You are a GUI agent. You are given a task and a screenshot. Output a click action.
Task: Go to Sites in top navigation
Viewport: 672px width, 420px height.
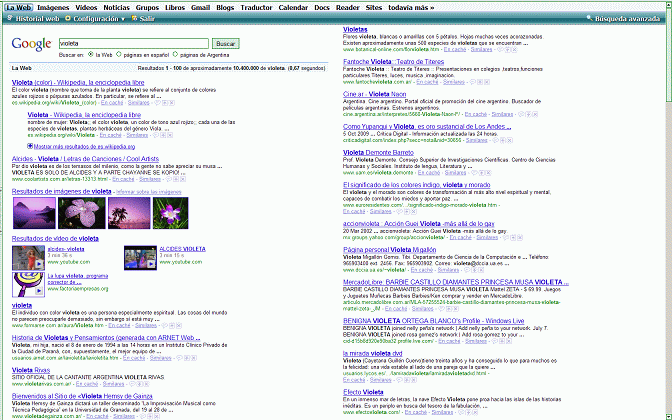(374, 8)
